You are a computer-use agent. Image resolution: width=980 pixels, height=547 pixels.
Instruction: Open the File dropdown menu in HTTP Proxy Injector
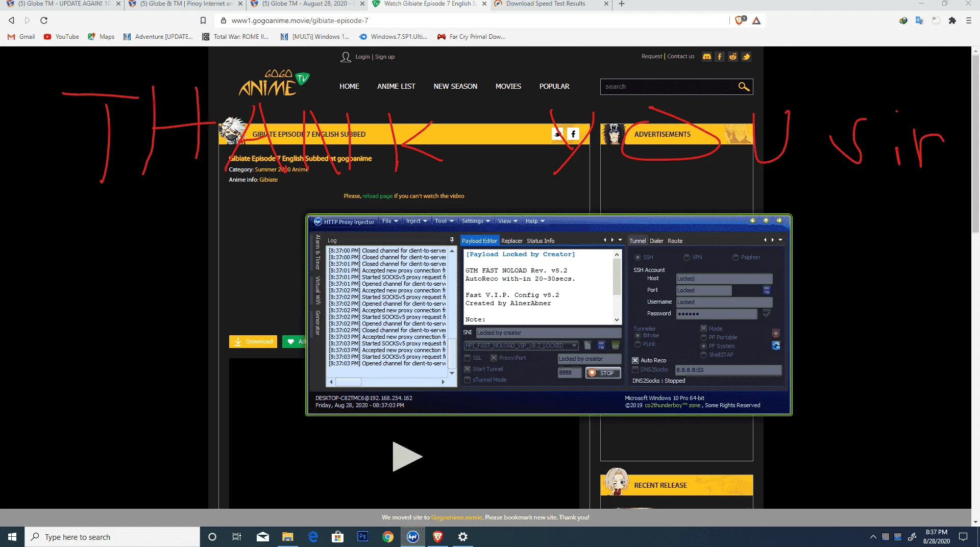[x=390, y=221]
